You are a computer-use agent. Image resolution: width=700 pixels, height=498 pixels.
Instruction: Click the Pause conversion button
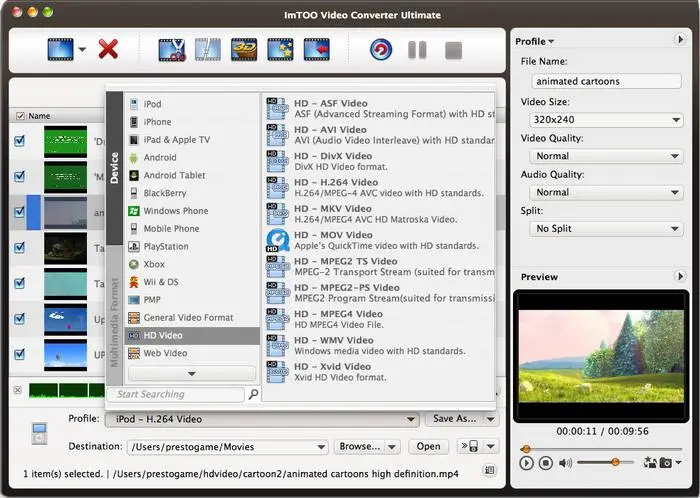point(417,50)
